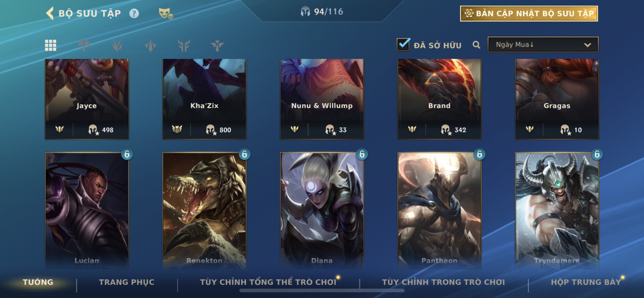
Task: Go back using the collection back arrow
Action: [x=50, y=13]
